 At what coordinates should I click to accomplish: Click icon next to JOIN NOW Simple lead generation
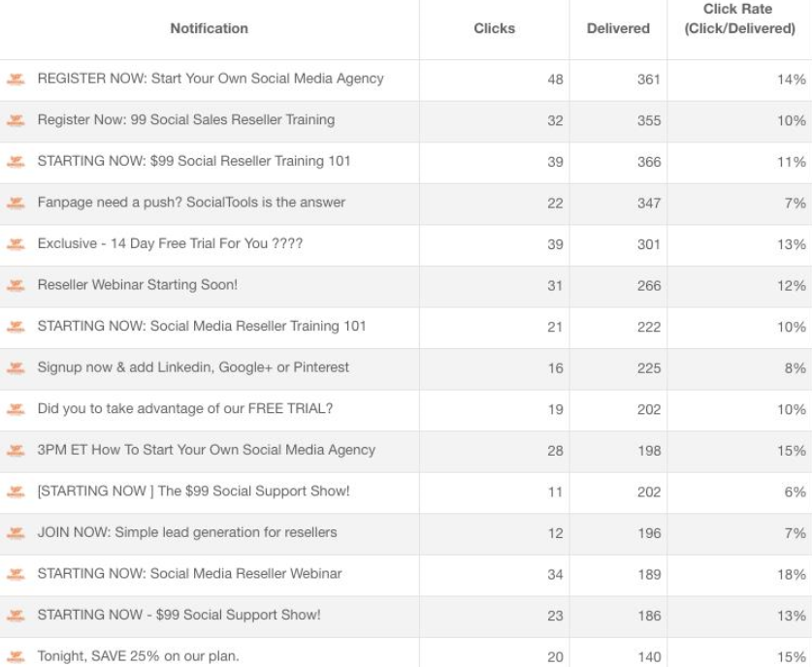click(x=16, y=533)
